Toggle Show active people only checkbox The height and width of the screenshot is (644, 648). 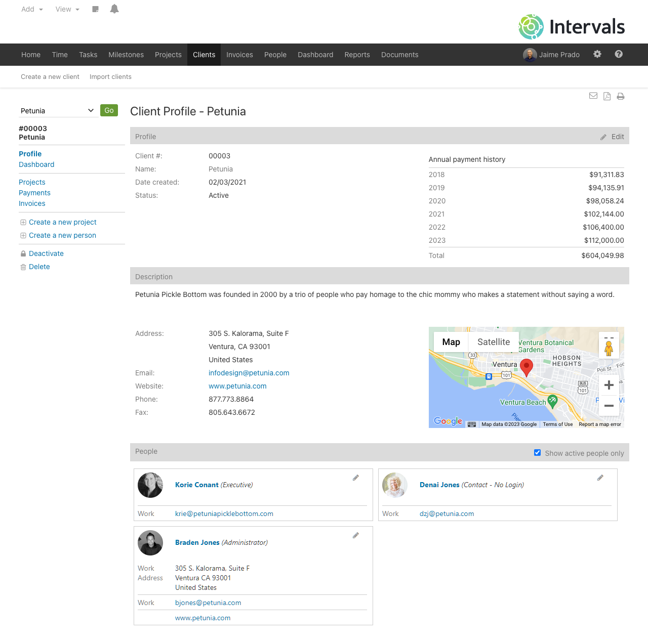[538, 453]
